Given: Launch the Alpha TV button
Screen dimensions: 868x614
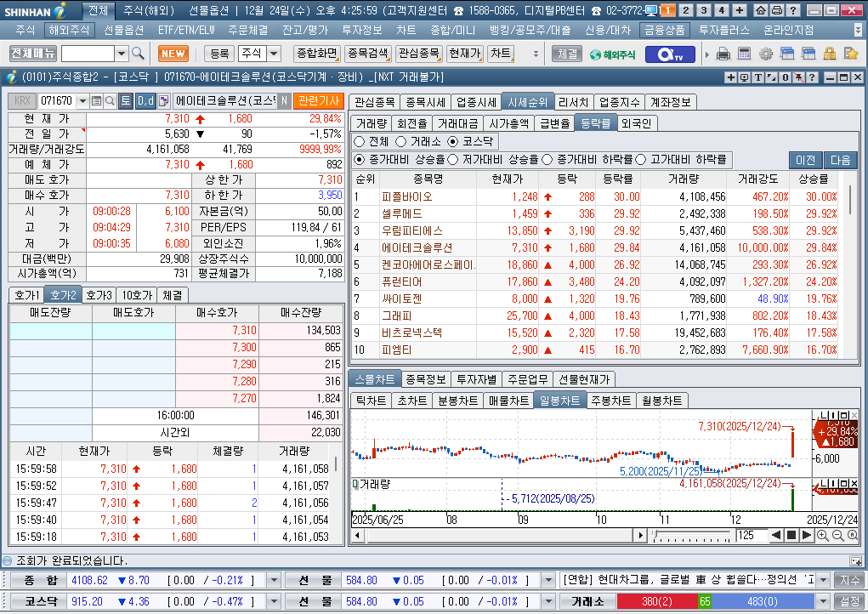Looking at the screenshot, I should click(669, 54).
